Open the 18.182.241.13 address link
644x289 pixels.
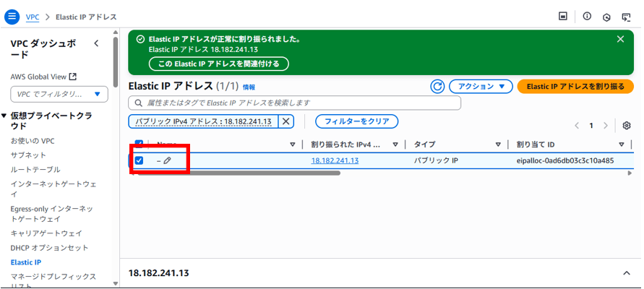(335, 160)
